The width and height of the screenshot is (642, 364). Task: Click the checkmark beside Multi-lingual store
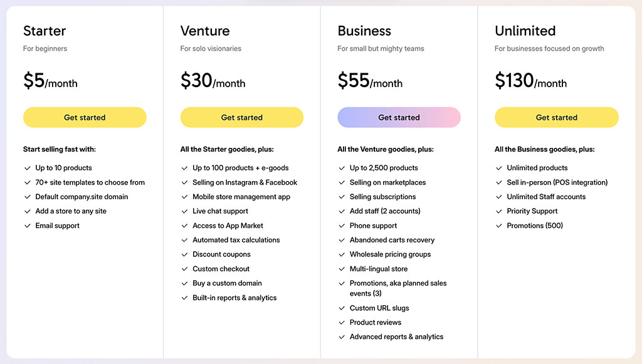340,269
